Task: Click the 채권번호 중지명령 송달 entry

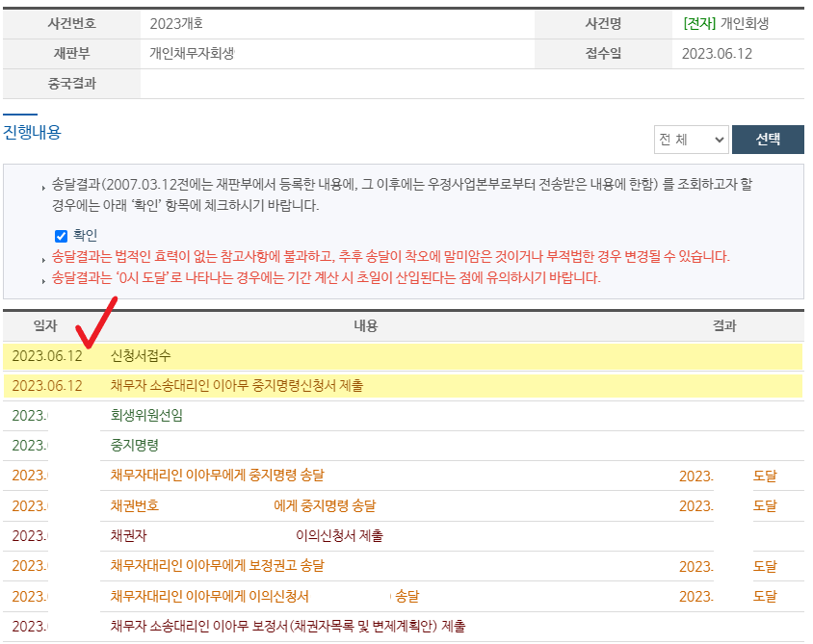Action: [x=243, y=505]
